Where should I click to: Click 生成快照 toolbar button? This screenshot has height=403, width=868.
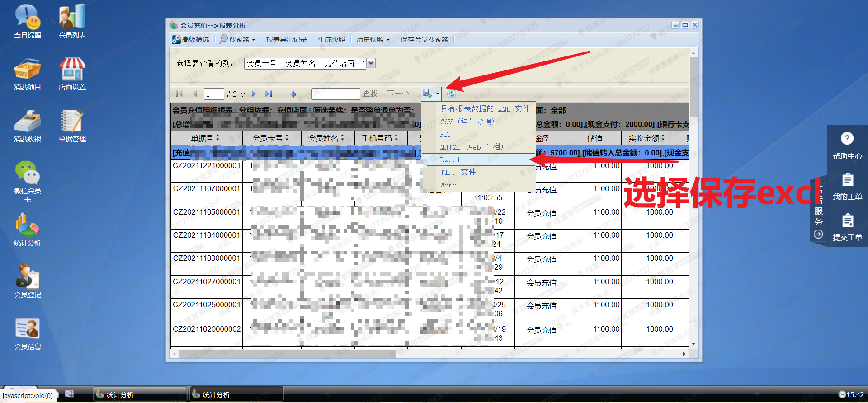(x=331, y=40)
